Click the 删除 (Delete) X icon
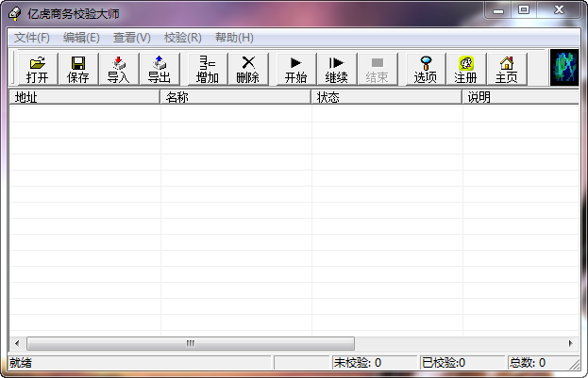The width and height of the screenshot is (588, 378). [x=248, y=70]
